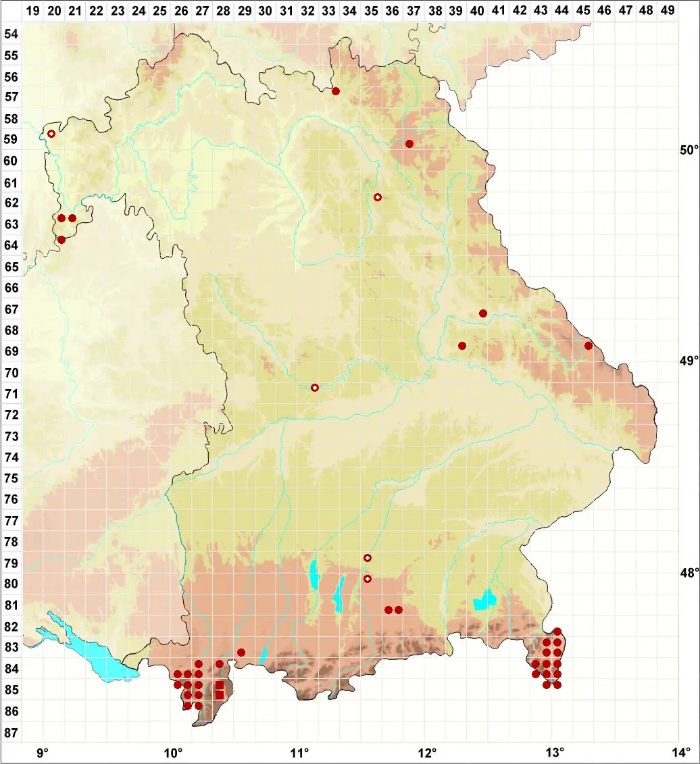Image resolution: width=700 pixels, height=764 pixels.
Task: Click row number 87 on left edge
Action: point(11,732)
